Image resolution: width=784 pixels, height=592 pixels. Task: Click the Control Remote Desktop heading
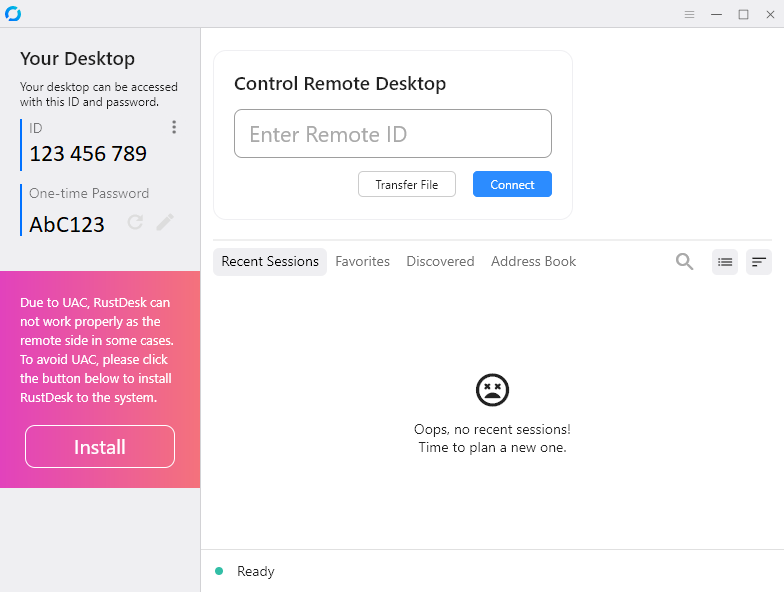click(x=340, y=84)
